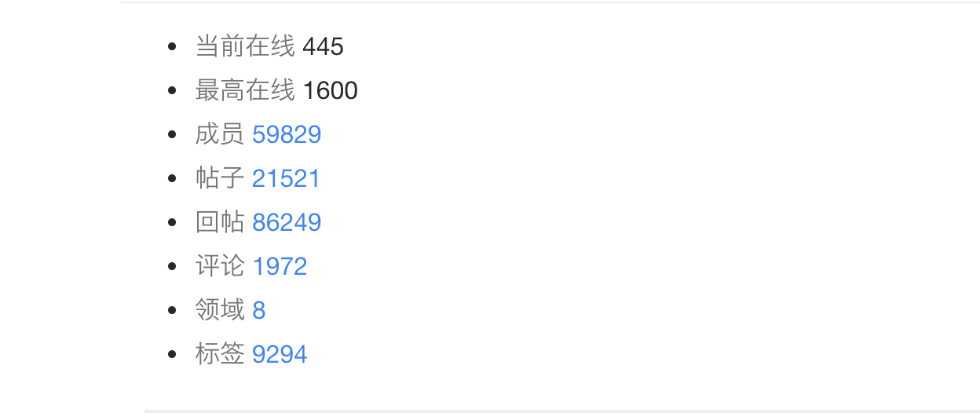The width and height of the screenshot is (980, 413).
Task: Click the 最高在线 number 1600
Action: click(x=330, y=90)
